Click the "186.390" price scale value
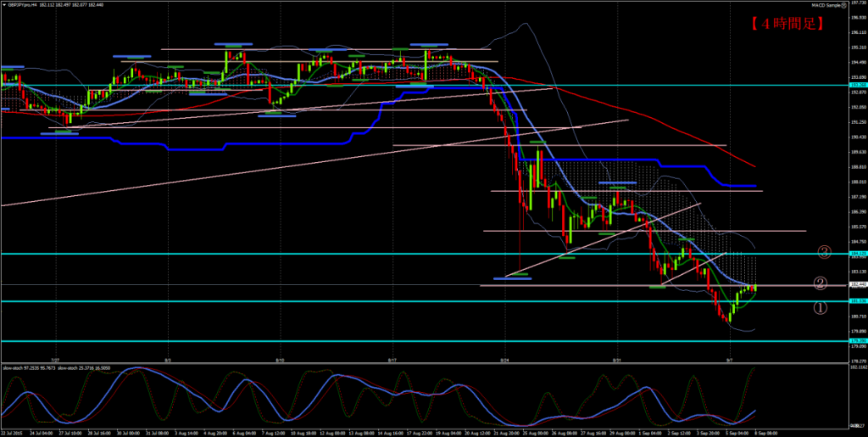The image size is (868, 437). (x=859, y=211)
